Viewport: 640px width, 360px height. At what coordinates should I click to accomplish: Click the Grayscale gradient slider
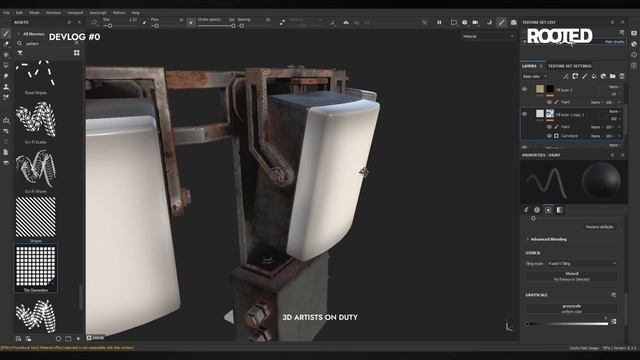(x=567, y=324)
